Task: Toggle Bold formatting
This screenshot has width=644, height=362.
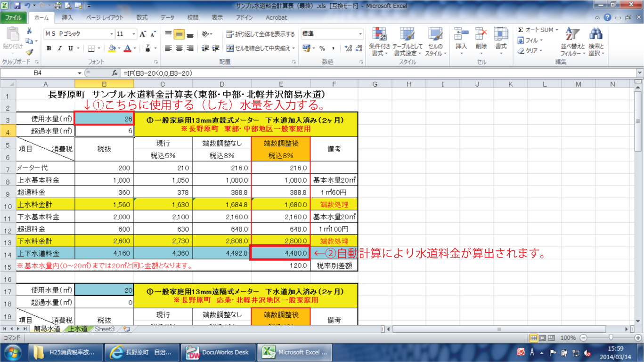Action: click(x=49, y=48)
